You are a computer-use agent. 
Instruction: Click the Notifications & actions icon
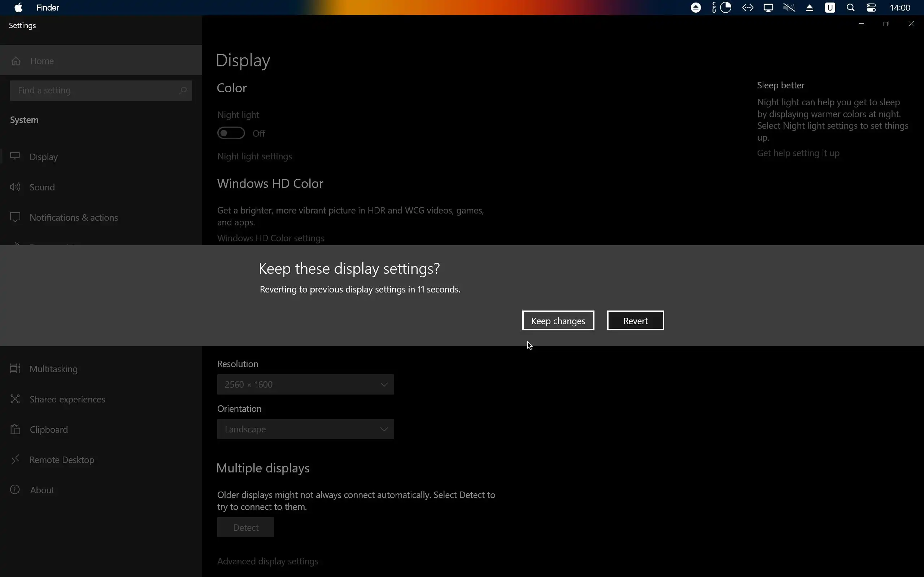[15, 217]
